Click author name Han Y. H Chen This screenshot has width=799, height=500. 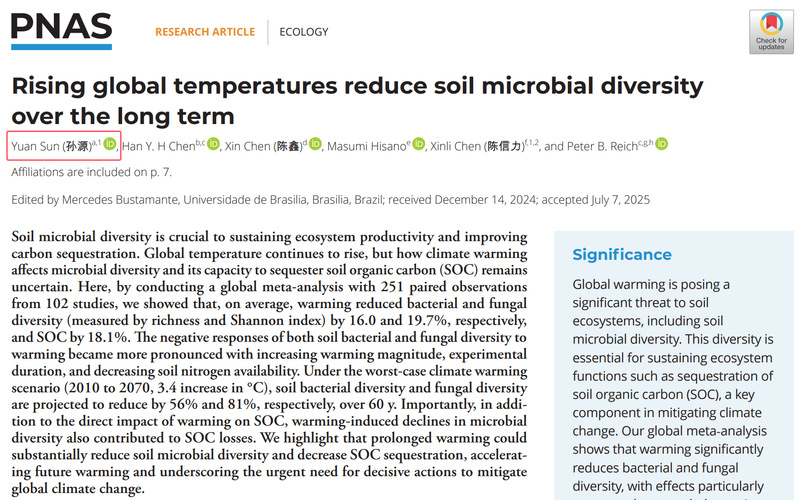158,147
